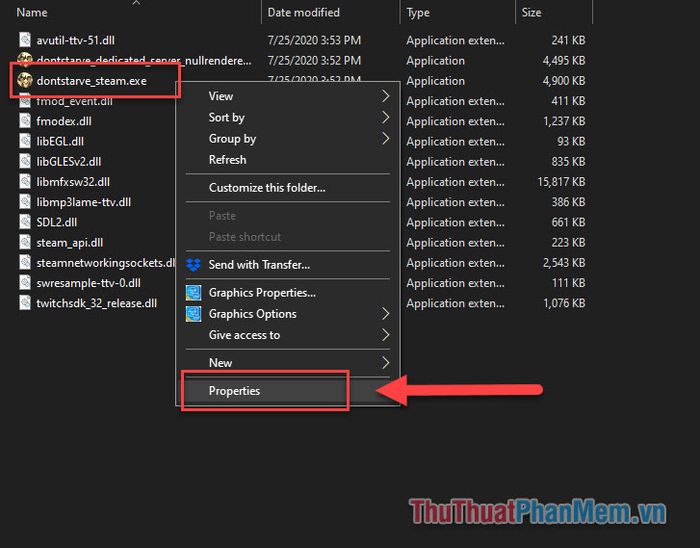Click the SDL2.dll file icon
Image resolution: width=700 pixels, height=548 pixels.
pos(25,222)
